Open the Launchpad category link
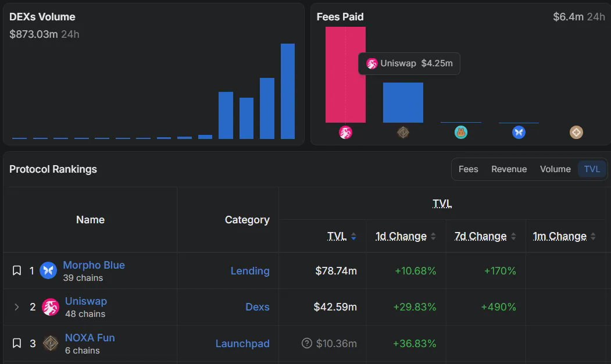 click(x=242, y=343)
